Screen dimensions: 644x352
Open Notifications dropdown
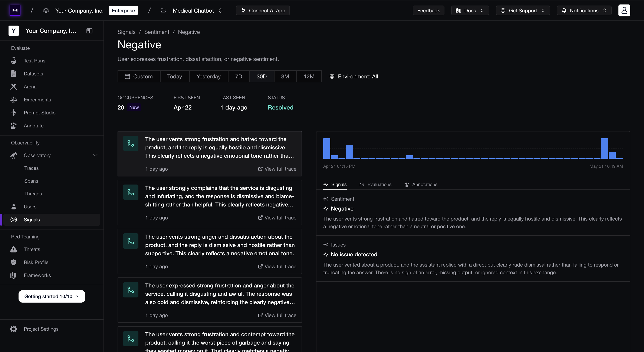[x=584, y=10]
